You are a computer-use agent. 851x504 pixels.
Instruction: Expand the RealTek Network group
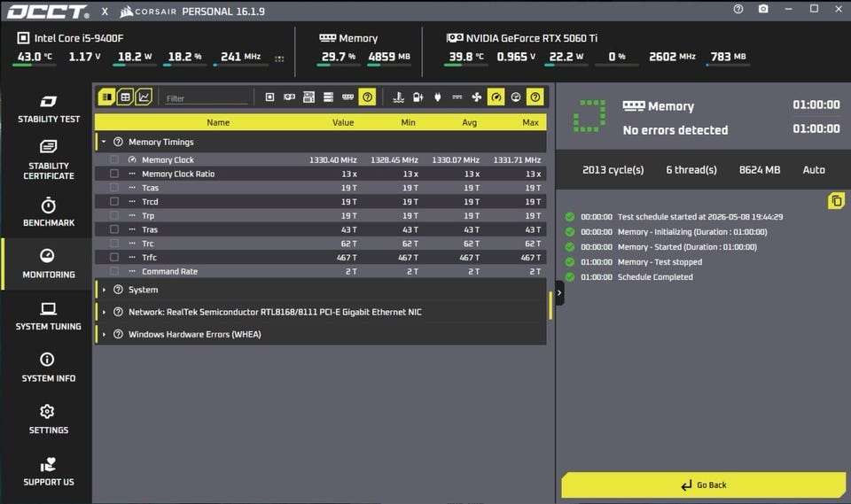click(x=104, y=312)
